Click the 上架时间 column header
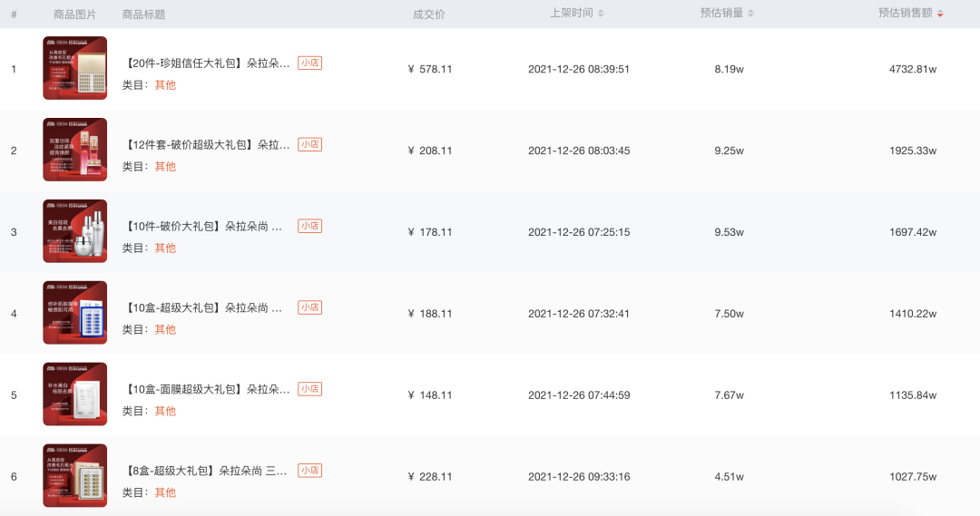 coord(572,13)
